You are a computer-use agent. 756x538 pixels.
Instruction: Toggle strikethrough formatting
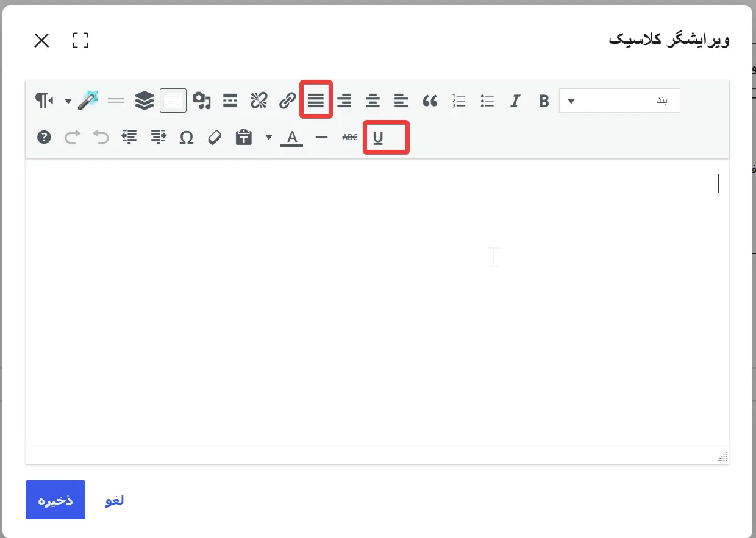(349, 138)
